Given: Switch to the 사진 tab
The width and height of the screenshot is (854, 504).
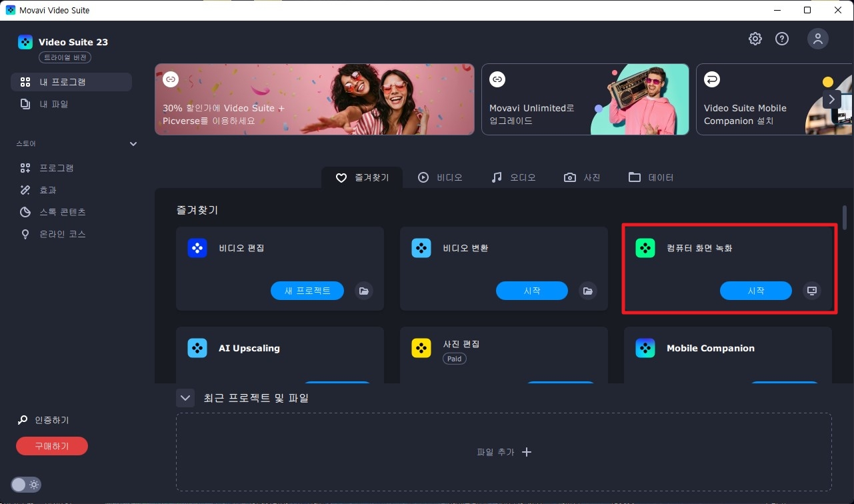Looking at the screenshot, I should [582, 177].
